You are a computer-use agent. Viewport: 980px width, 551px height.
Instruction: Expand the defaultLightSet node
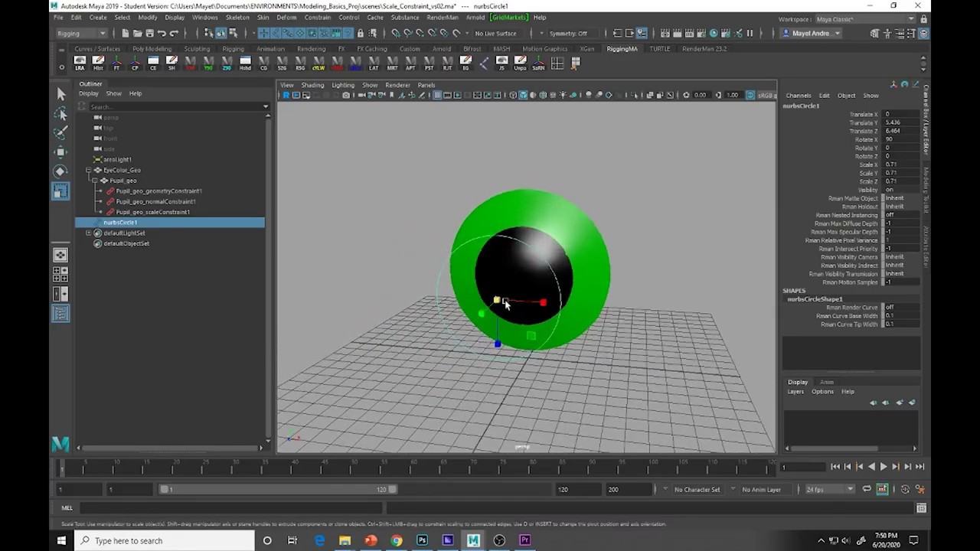point(89,233)
